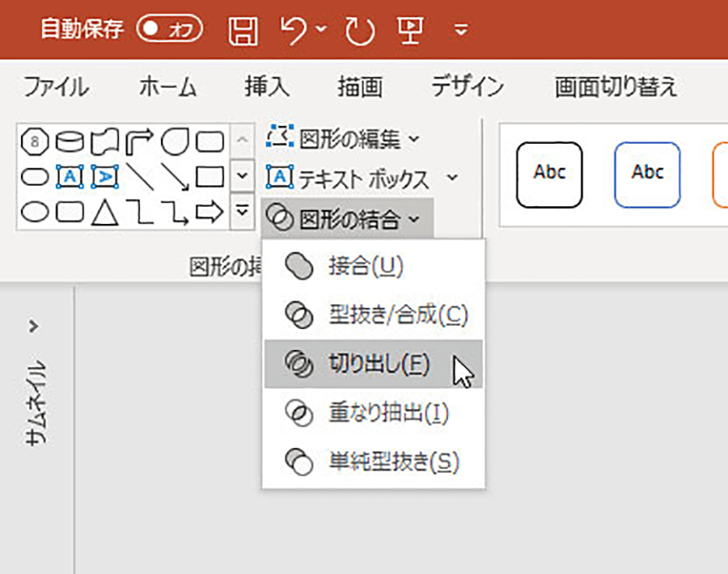728x574 pixels.
Task: Switch to the デザイン tab
Action: click(468, 87)
